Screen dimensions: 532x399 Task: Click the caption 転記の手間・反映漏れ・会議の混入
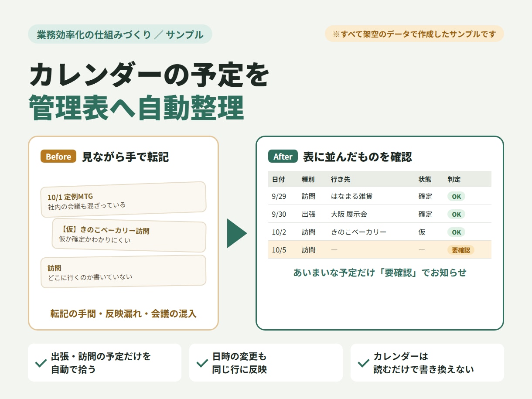click(123, 314)
